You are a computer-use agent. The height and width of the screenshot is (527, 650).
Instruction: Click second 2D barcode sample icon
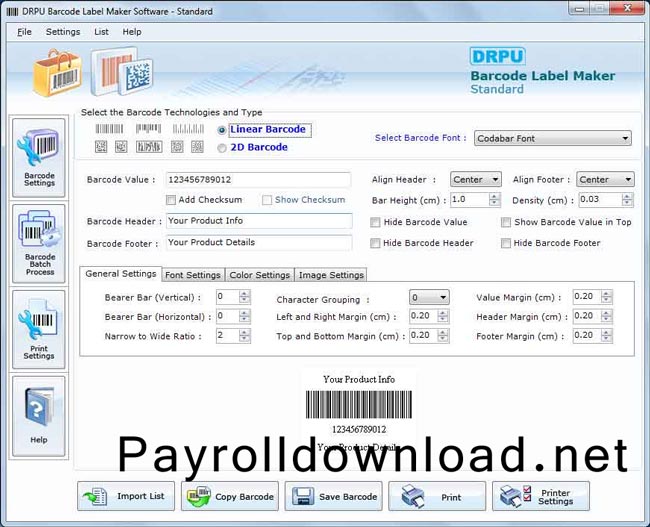click(x=121, y=146)
